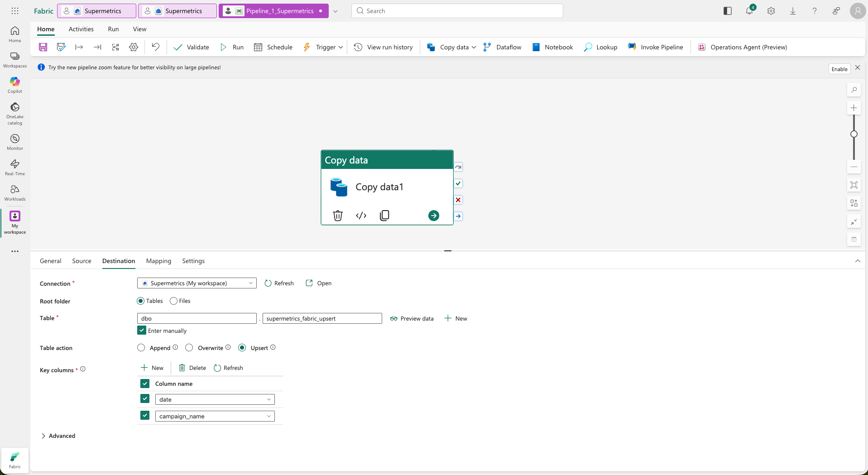The height and width of the screenshot is (475, 868).
Task: Click the dbo schema input field
Action: (x=197, y=318)
